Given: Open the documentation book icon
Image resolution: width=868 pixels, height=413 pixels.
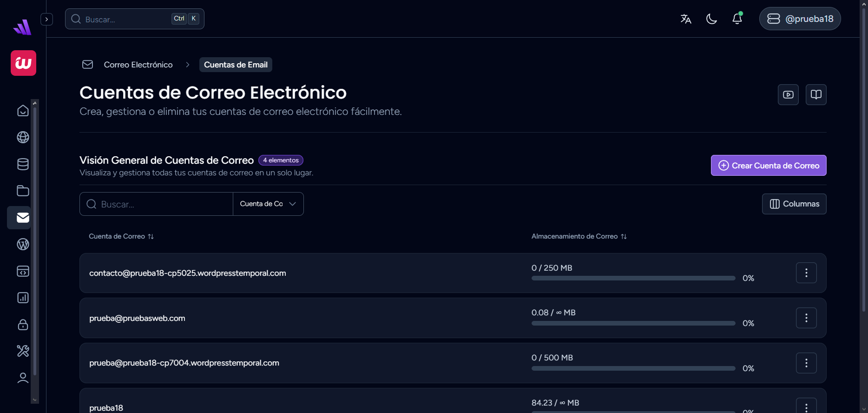Looking at the screenshot, I should click(x=816, y=95).
